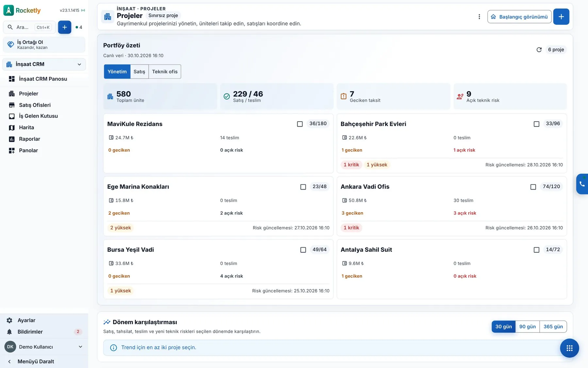588x368 pixels.
Task: Collapse the menu with Menüyü Daralt
Action: 44,361
